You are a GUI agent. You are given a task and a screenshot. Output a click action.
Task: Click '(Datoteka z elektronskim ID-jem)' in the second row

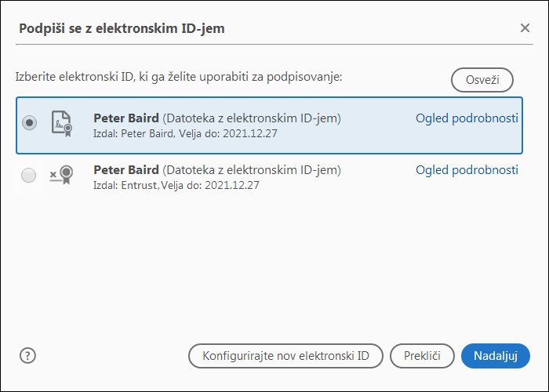point(252,170)
